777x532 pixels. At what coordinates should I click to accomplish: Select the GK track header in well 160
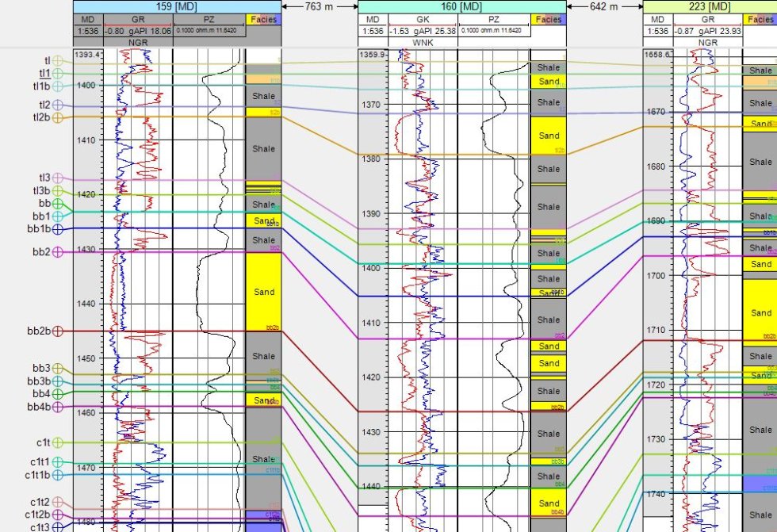click(x=422, y=19)
